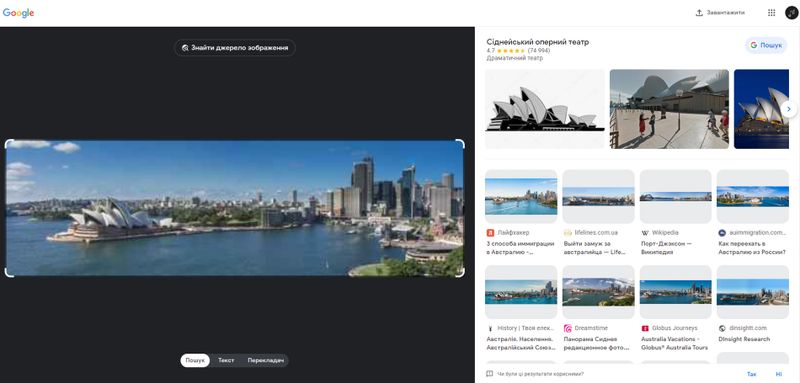Click the lens icon in Знайти джерело зображення
Screen dimensions: 800x383
pyautogui.click(x=185, y=48)
